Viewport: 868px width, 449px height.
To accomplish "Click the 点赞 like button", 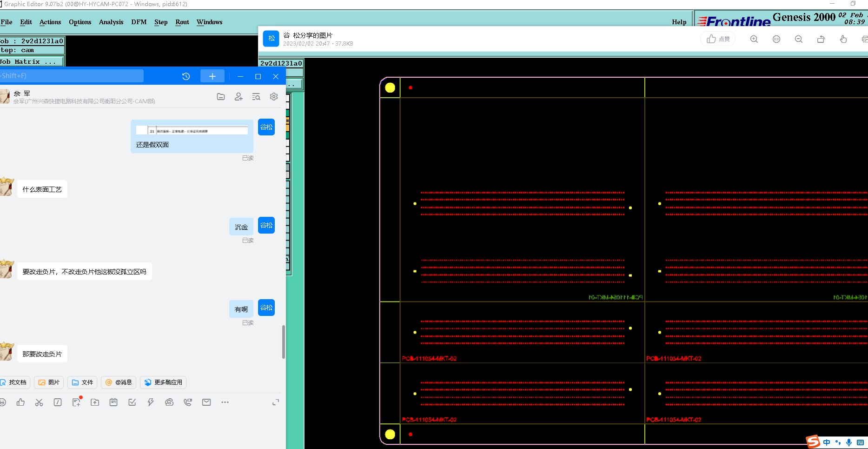I will click(x=718, y=39).
